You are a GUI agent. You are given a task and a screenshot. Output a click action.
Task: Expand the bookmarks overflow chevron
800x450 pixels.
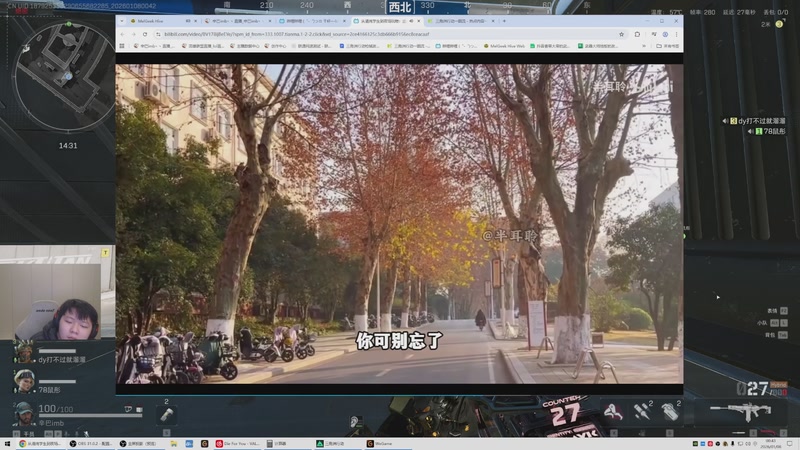pyautogui.click(x=644, y=46)
